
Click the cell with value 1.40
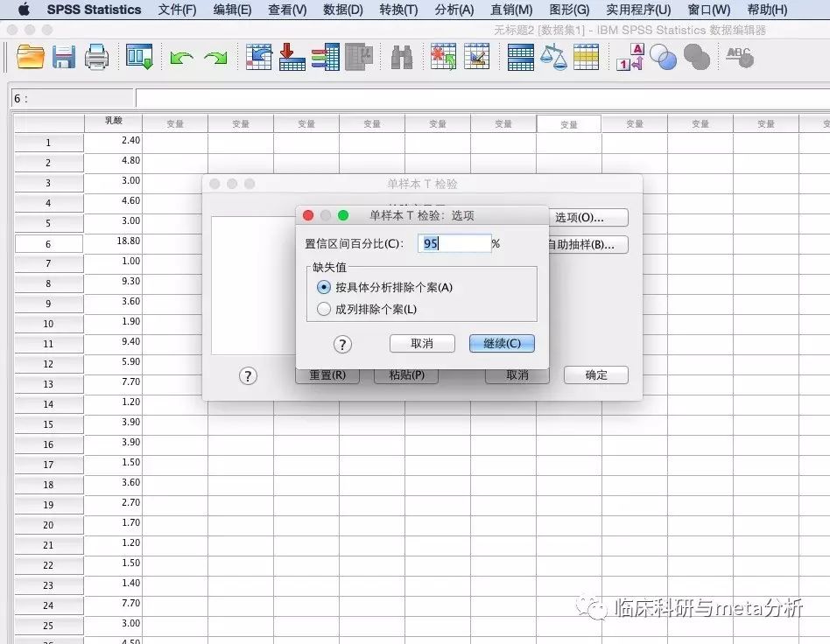click(113, 584)
